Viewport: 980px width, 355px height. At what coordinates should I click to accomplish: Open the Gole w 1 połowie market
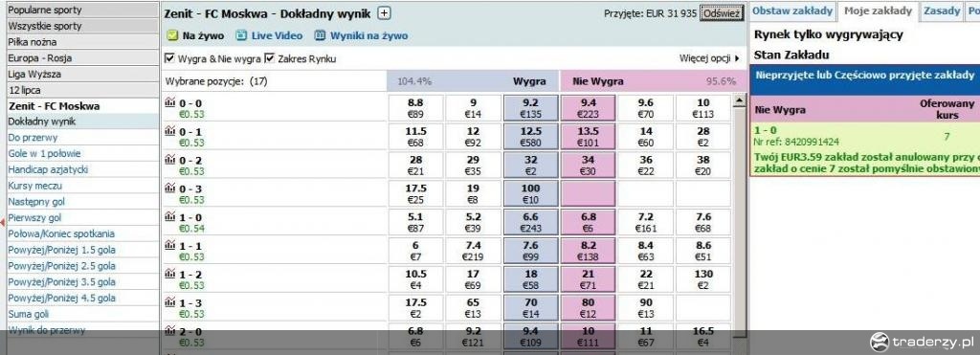44,154
